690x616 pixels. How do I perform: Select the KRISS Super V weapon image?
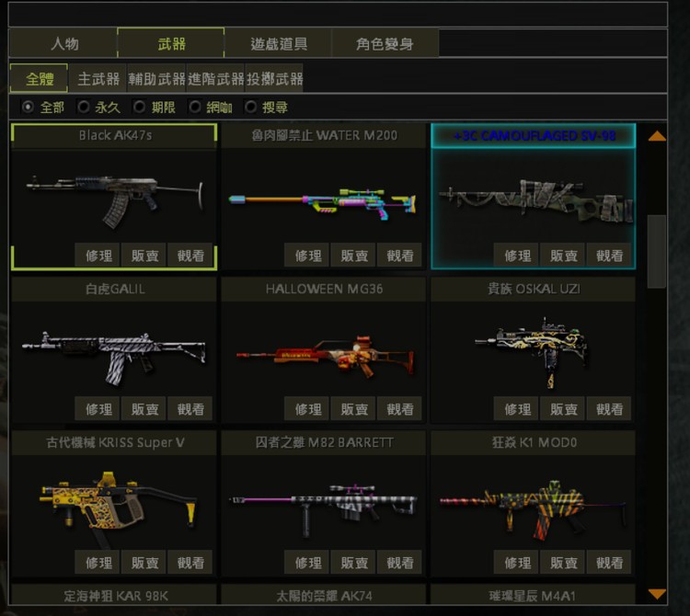(119, 510)
